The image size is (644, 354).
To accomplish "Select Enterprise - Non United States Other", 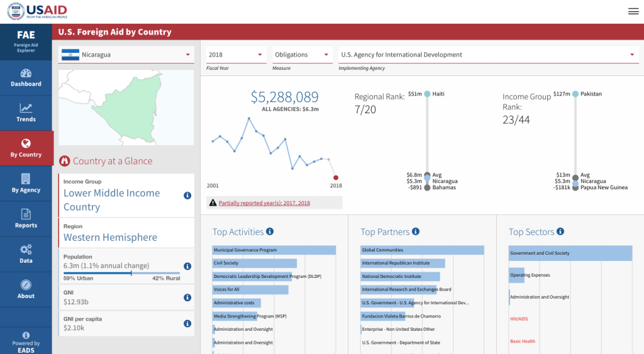I will click(398, 329).
